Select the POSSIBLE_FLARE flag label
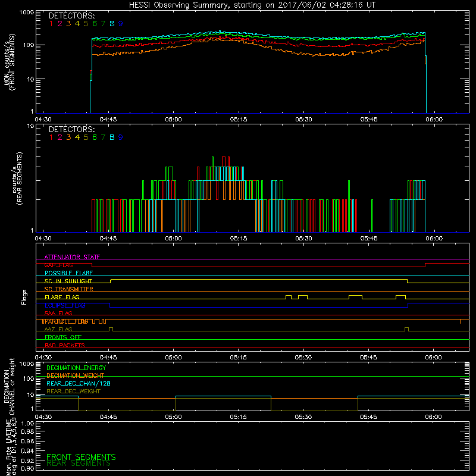The image size is (476, 476). pos(68,273)
